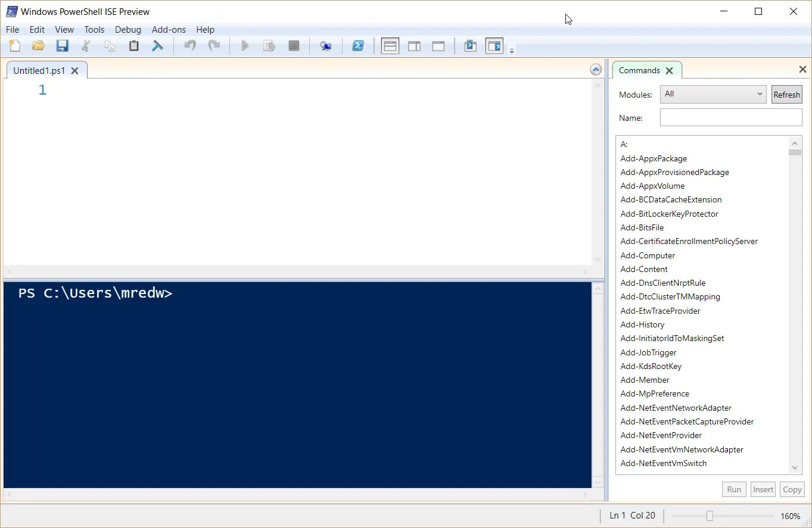Select Add-BitLockerKeyProtector in the commands list
812x528 pixels.
[x=669, y=214]
